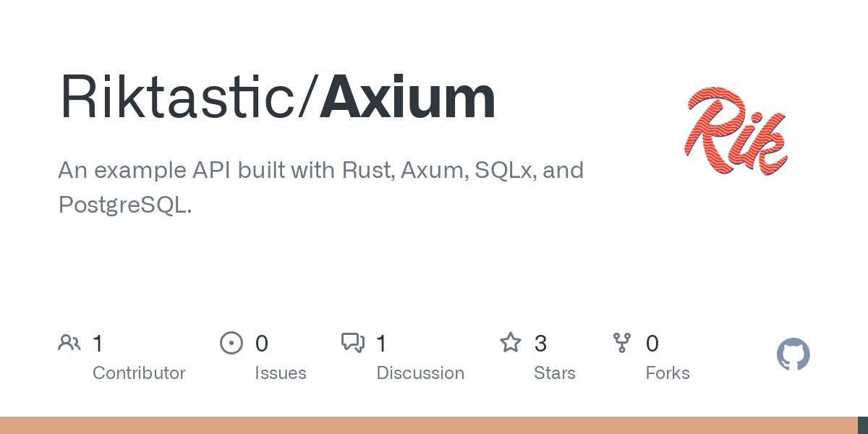Click the orange language bar segment
This screenshot has width=868, height=434.
(427, 425)
